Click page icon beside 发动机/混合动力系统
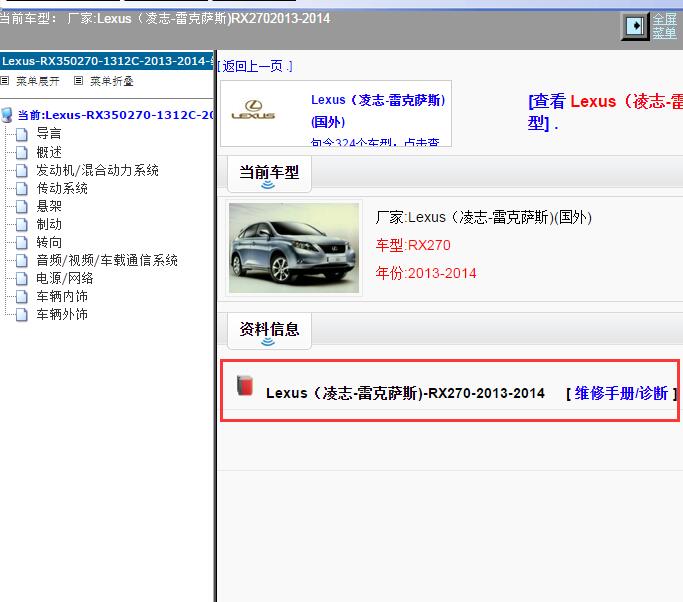This screenshot has height=602, width=683. pos(22,171)
